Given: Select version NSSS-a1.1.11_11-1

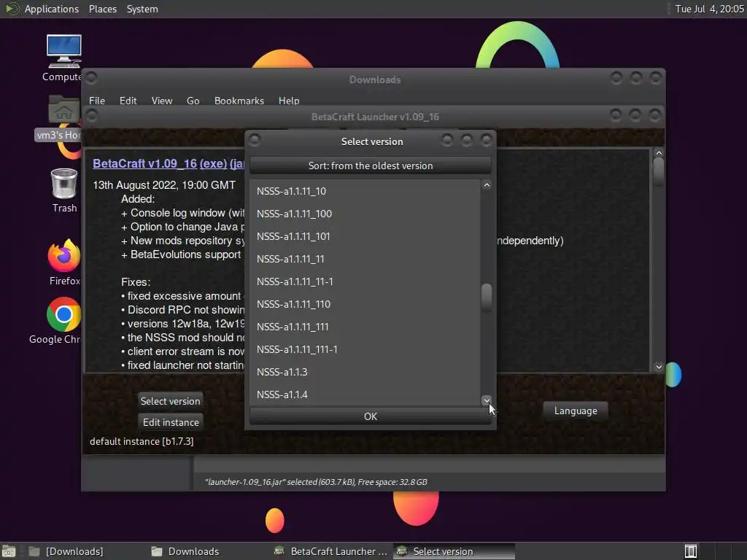Looking at the screenshot, I should [365, 281].
